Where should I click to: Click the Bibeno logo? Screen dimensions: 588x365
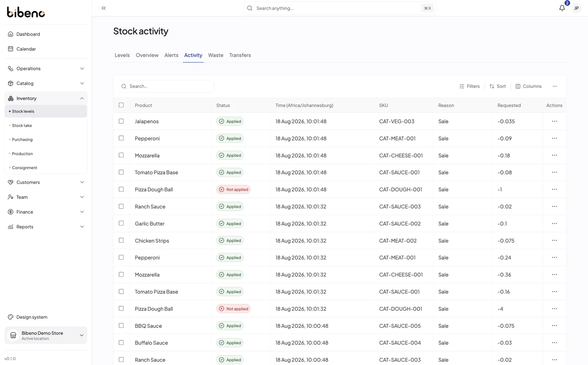[x=26, y=13]
